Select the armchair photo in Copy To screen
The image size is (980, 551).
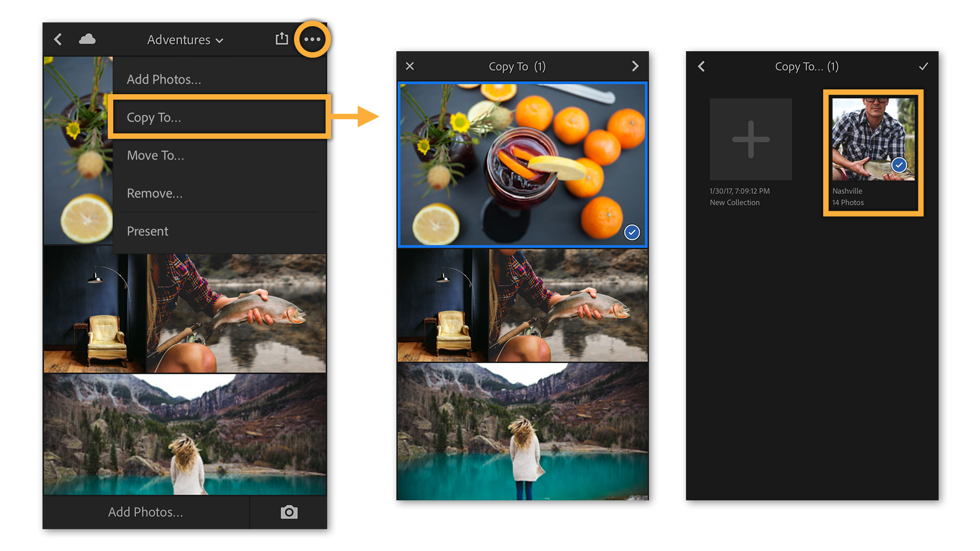(x=442, y=305)
